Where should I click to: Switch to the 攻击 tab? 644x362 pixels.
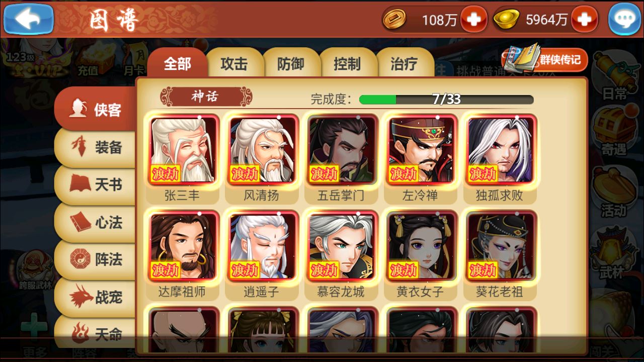(x=234, y=64)
